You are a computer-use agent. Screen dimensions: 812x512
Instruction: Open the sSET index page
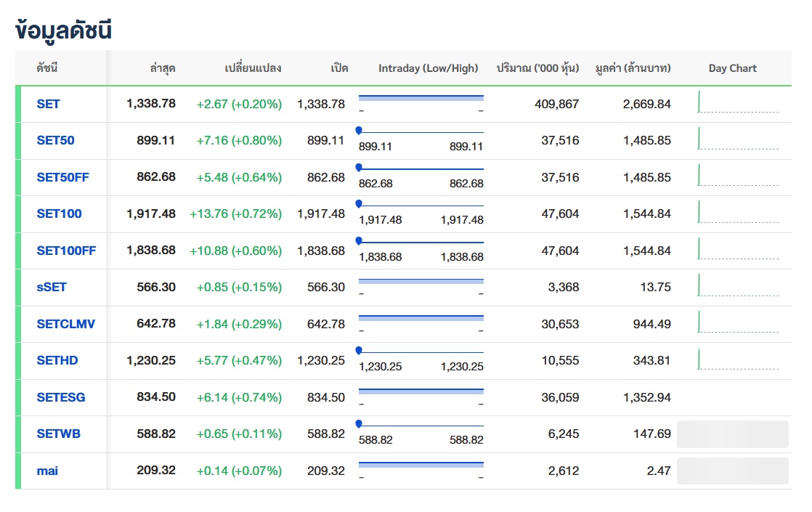click(52, 287)
